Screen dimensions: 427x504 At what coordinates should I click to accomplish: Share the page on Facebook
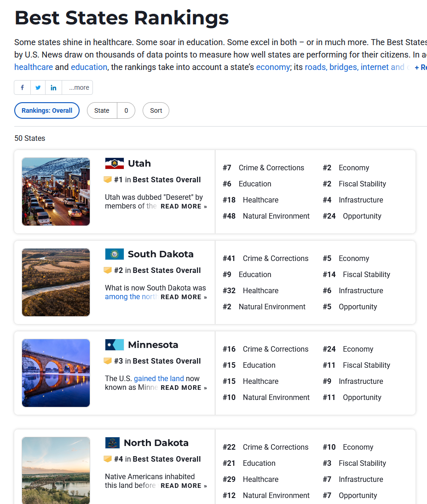pos(23,87)
